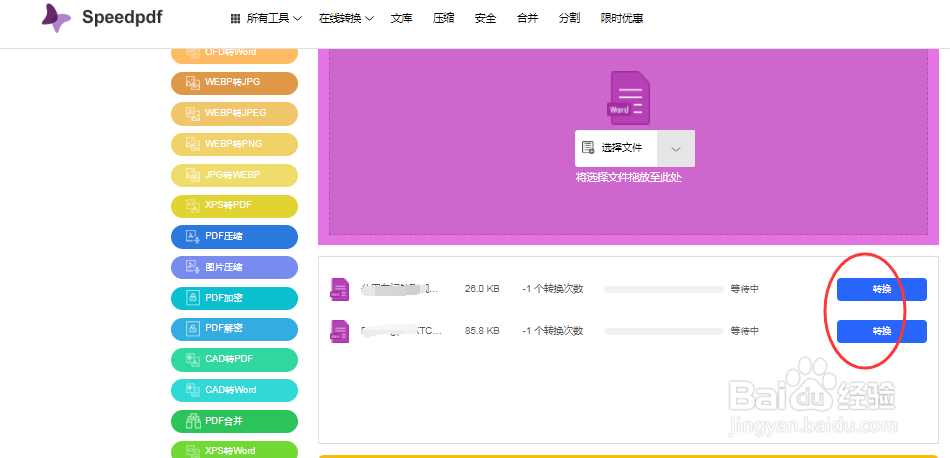Click the 85.8 KB file's progress bar
This screenshot has width=950, height=458.
[x=663, y=331]
